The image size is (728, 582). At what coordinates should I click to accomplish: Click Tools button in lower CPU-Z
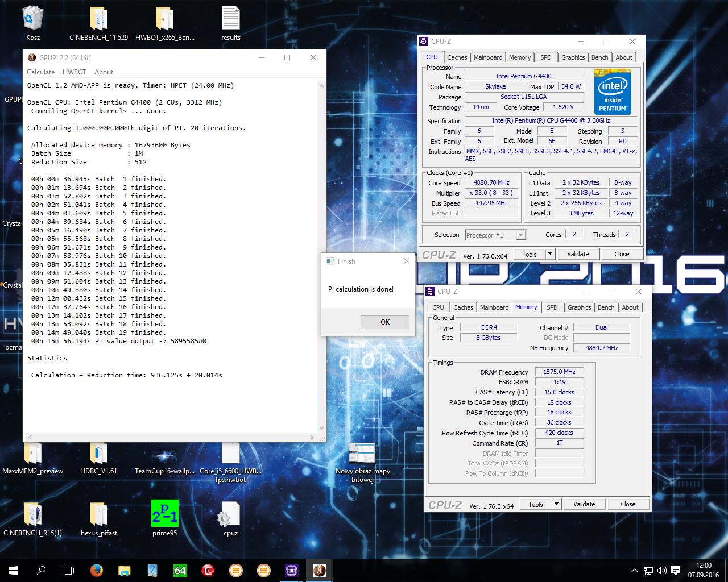(536, 504)
